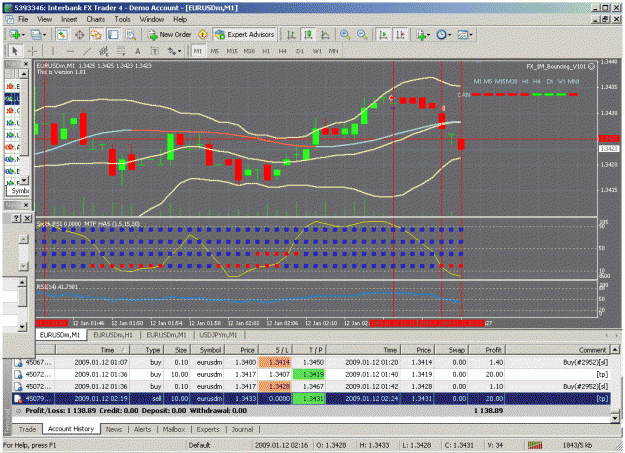The height and width of the screenshot is (453, 625).
Task: Switch to the USDJPYm,M1 chart tab
Action: point(218,335)
